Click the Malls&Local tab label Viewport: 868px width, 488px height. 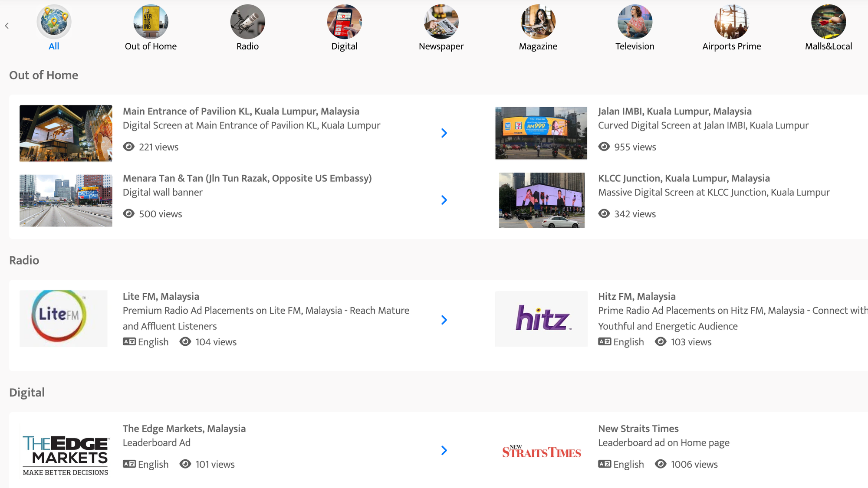click(x=829, y=46)
